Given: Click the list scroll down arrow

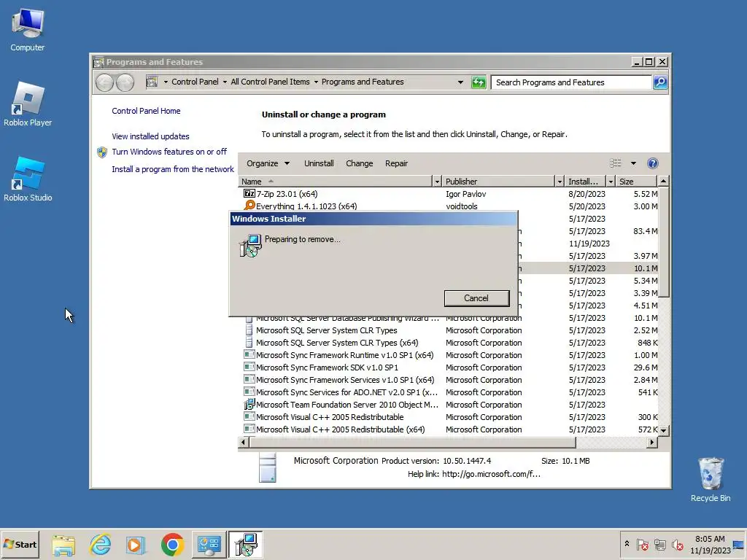Looking at the screenshot, I should [663, 430].
